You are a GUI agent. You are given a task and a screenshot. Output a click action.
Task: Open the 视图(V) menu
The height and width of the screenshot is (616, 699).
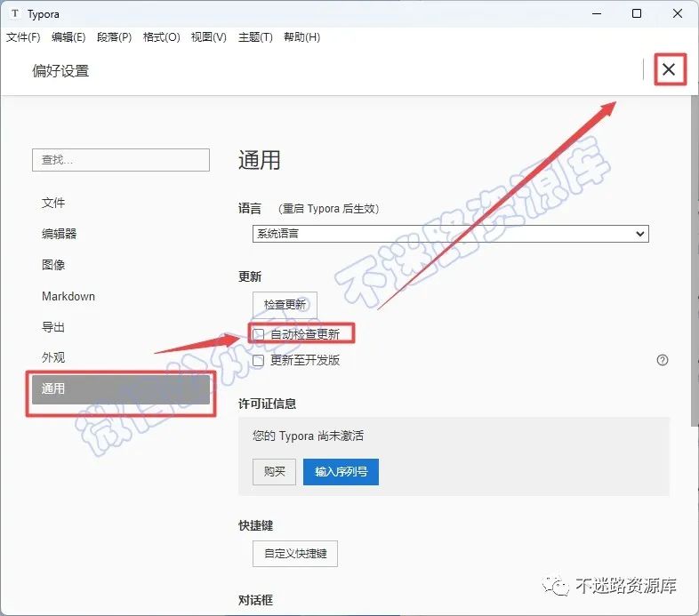pyautogui.click(x=209, y=37)
